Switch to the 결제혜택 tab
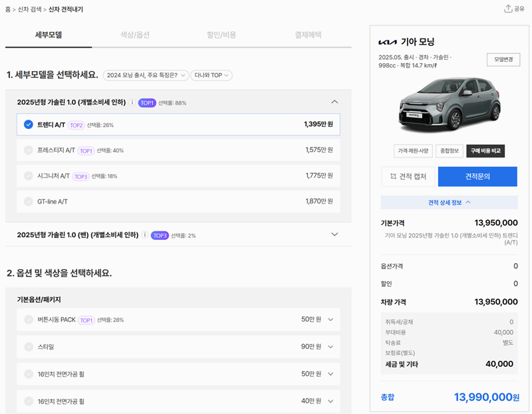Viewport: 532px width, 414px height. (308, 35)
